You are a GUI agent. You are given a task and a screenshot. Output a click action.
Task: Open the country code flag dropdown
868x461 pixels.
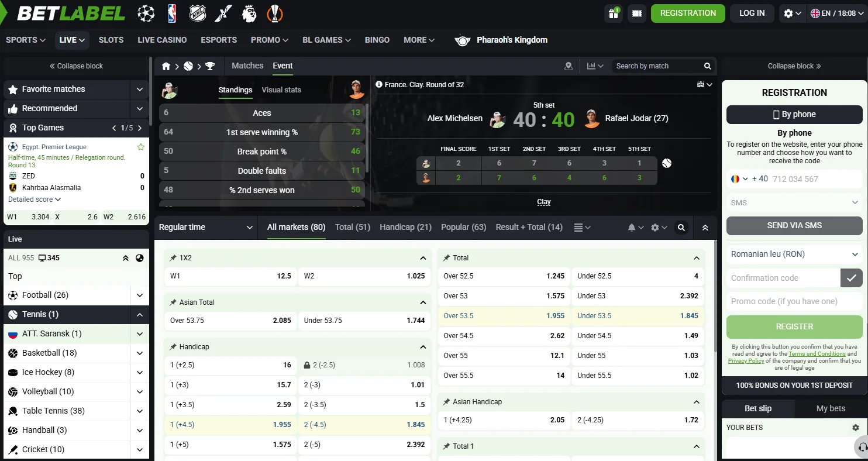739,179
